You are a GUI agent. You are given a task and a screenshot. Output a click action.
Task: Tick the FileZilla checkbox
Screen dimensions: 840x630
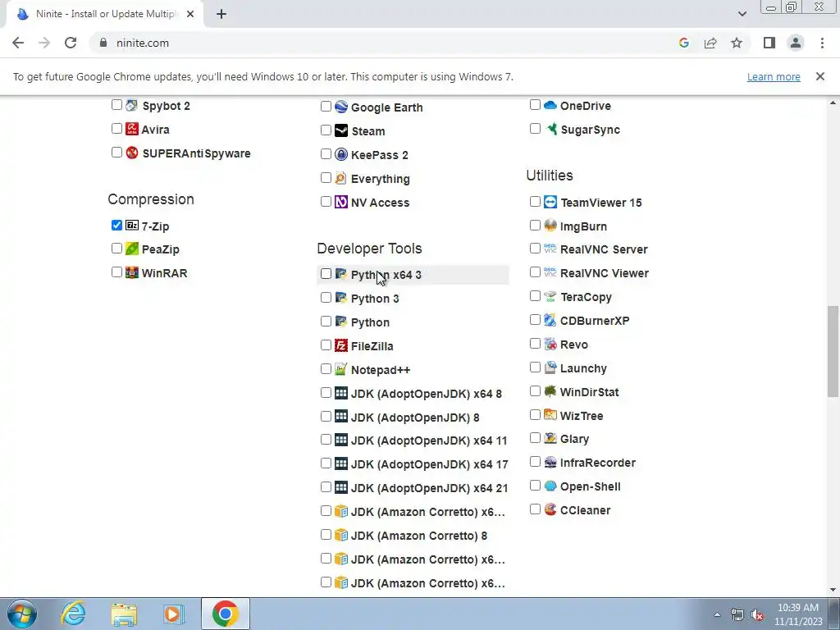click(x=326, y=345)
